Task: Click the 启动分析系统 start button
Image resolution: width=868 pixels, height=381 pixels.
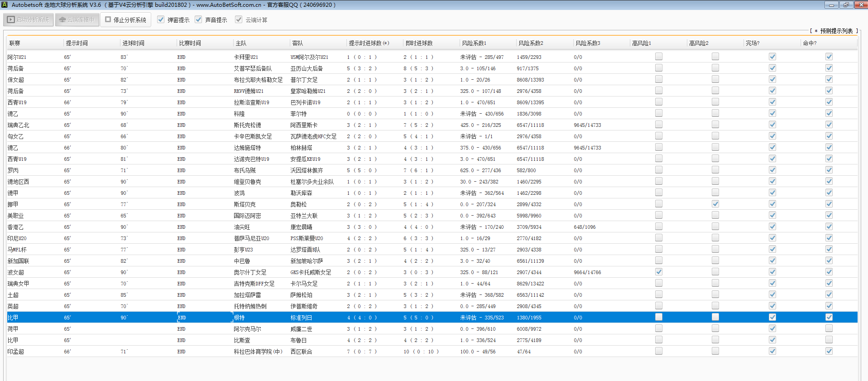Action: pyautogui.click(x=29, y=20)
